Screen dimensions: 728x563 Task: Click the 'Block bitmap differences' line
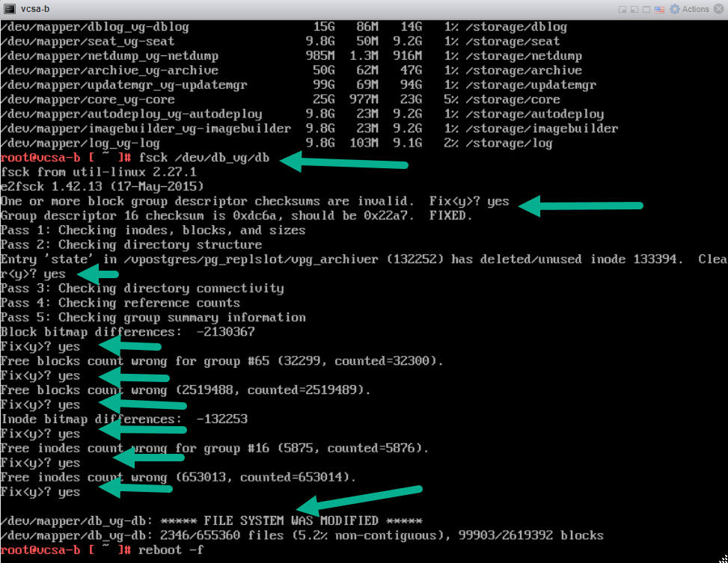[x=127, y=332]
